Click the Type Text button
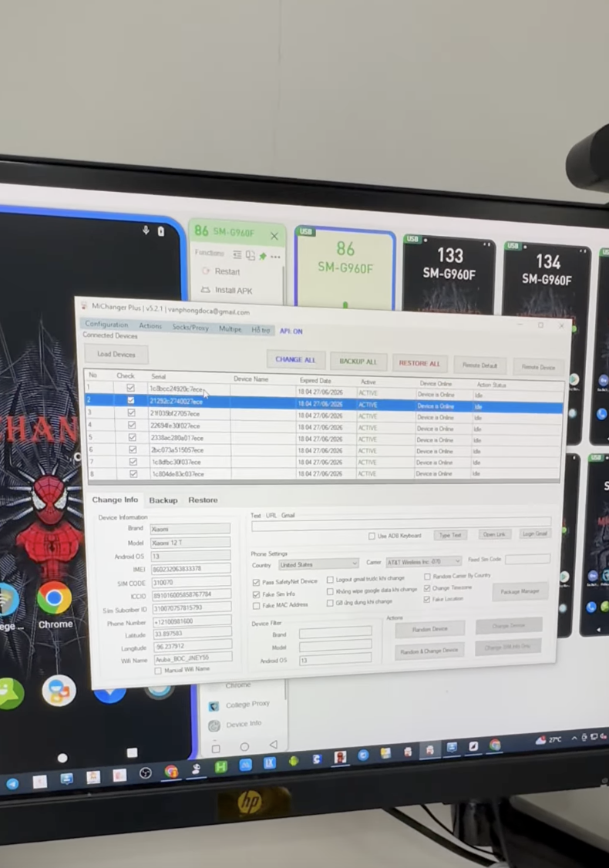Screen dimensions: 609x868 [x=449, y=535]
